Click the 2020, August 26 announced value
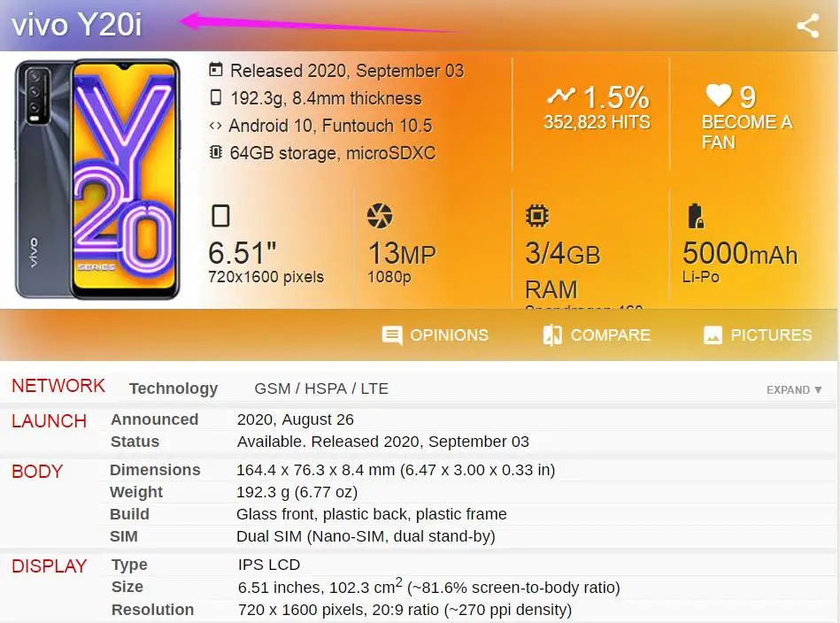Screen dimensions: 840x623 click(295, 419)
